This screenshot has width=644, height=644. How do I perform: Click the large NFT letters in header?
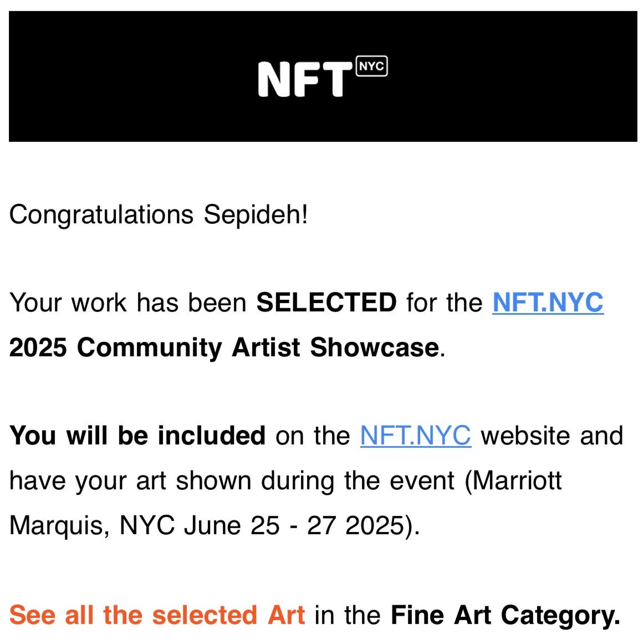(x=304, y=80)
